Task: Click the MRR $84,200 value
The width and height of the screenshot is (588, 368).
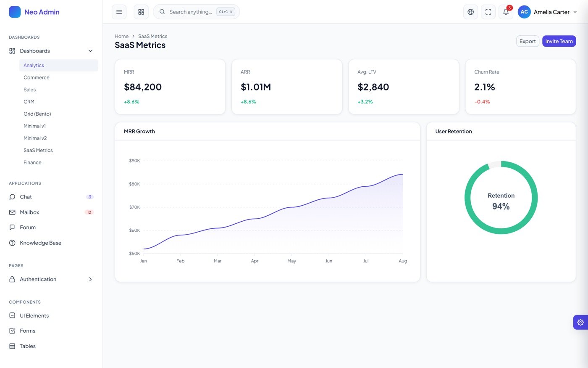Action: 143,87
